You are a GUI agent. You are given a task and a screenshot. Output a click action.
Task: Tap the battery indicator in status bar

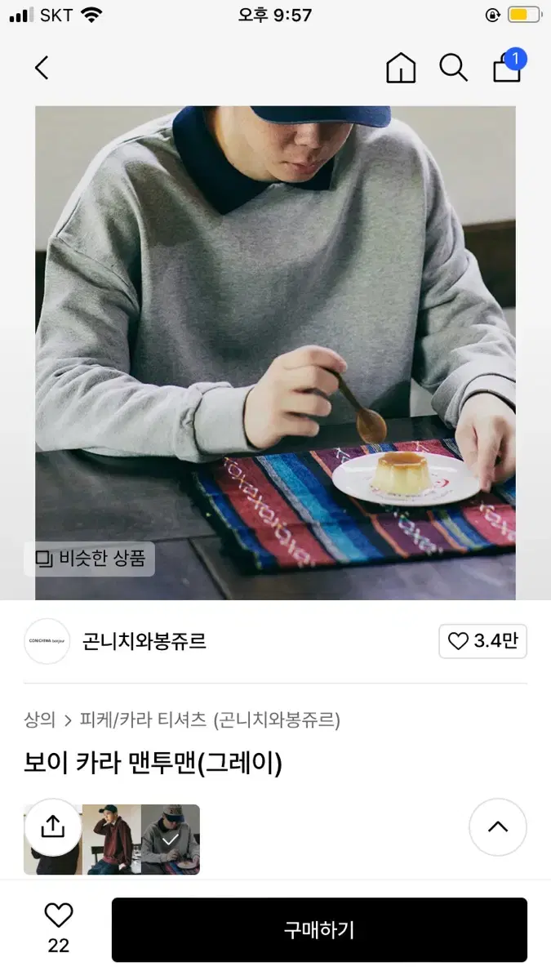pos(524,15)
